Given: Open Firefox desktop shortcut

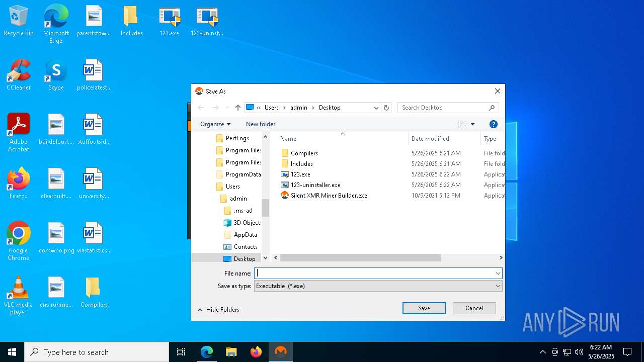Looking at the screenshot, I should tap(19, 184).
